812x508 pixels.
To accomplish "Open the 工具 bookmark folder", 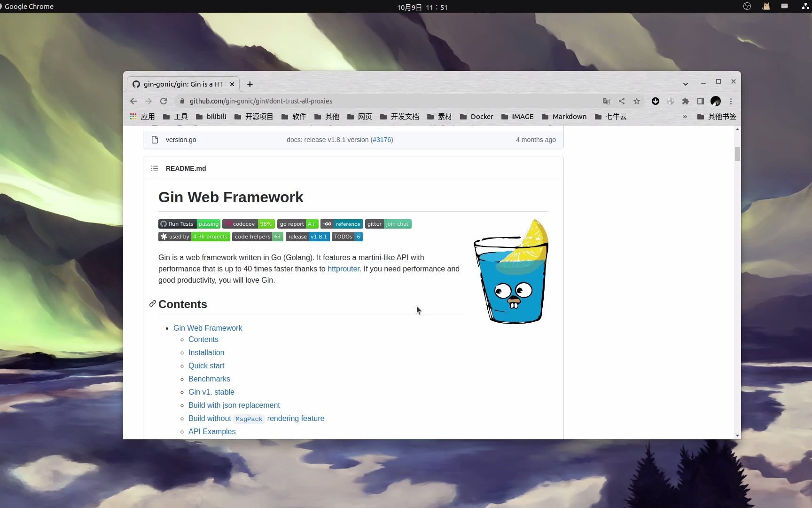I will tap(175, 117).
